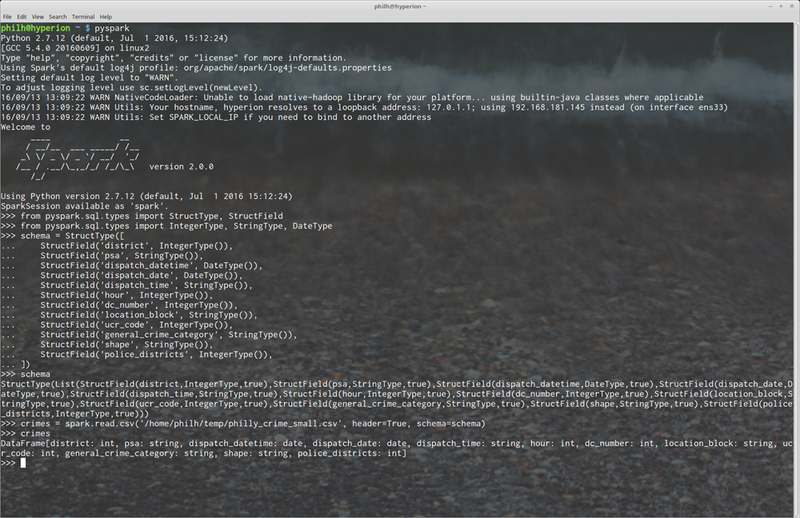Click the 'StructType(List(StructField(district' output

(x=397, y=399)
